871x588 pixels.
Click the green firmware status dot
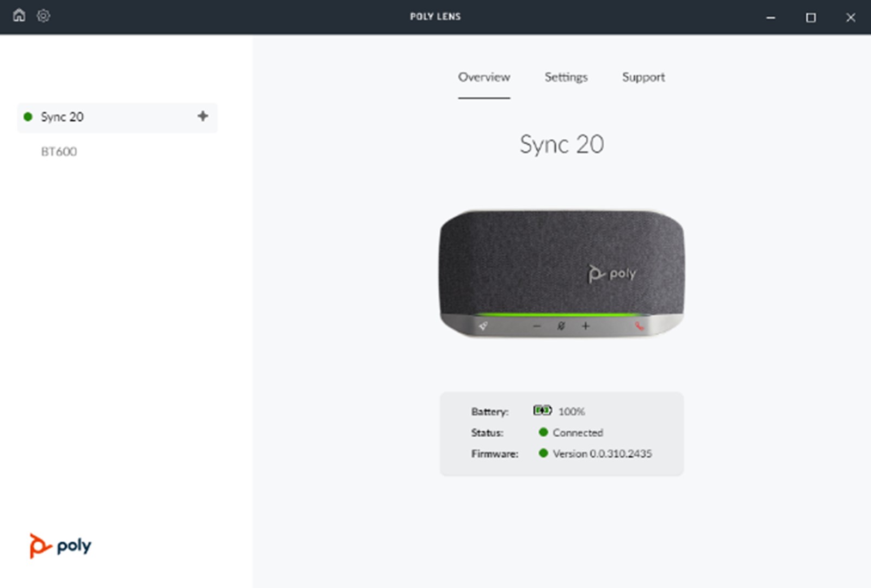(x=543, y=453)
